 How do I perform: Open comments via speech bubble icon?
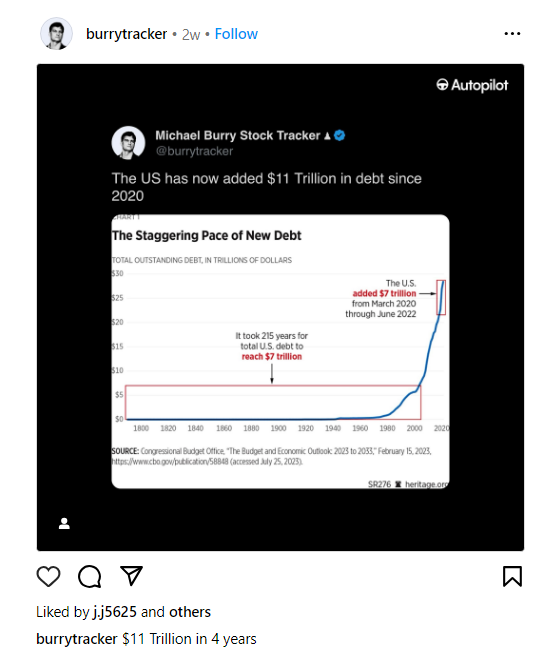point(90,576)
